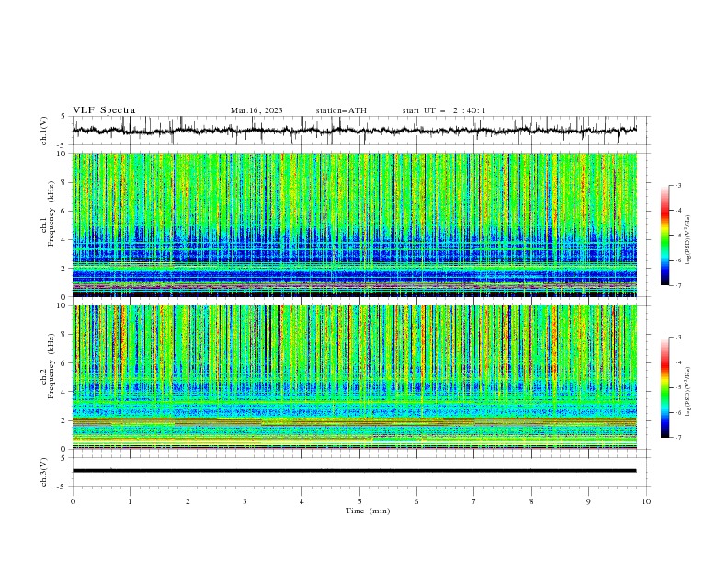Click the log(PSD) label beside ch.1 colorbar
This screenshot has width=728, height=563.
click(688, 240)
